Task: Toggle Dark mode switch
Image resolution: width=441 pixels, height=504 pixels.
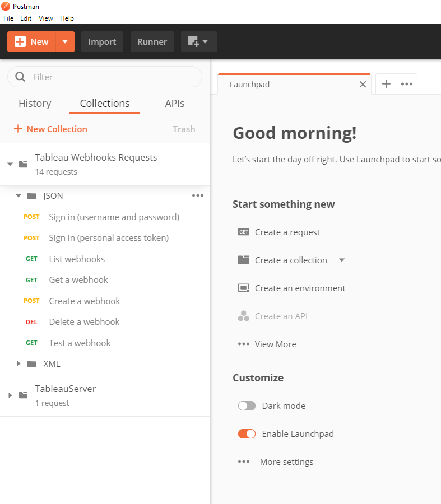Action: coord(247,405)
